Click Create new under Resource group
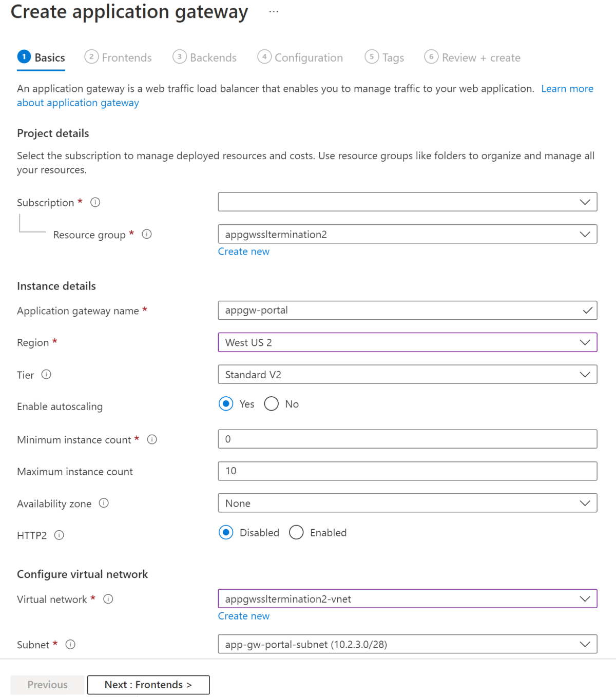Image resolution: width=616 pixels, height=697 pixels. tap(243, 251)
